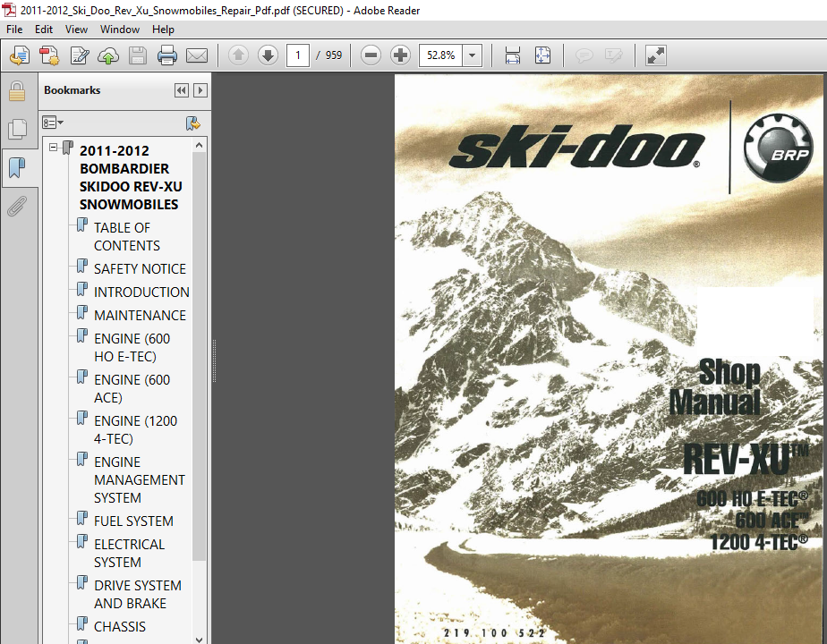Viewport: 827px width, 644px height.
Task: Zoom in with the plus button
Action: click(x=400, y=55)
